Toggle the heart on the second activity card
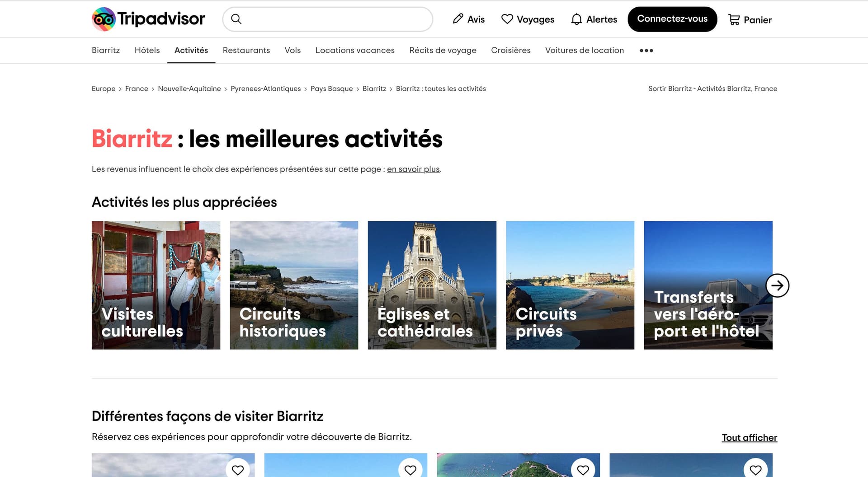This screenshot has height=477, width=868. click(410, 470)
